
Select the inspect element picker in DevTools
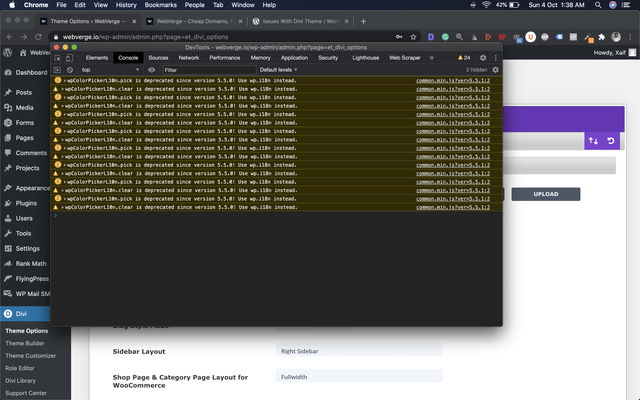(x=58, y=58)
